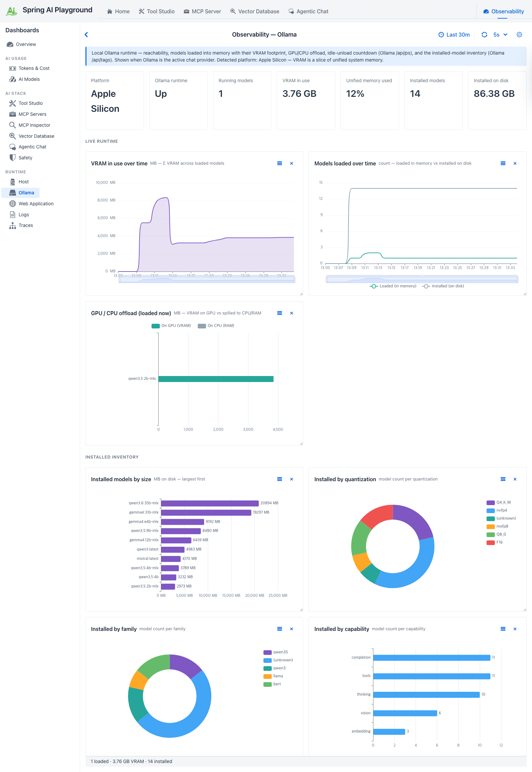
Task: Click the qwen3.6:35b-mlx size bar
Action: pyautogui.click(x=210, y=503)
